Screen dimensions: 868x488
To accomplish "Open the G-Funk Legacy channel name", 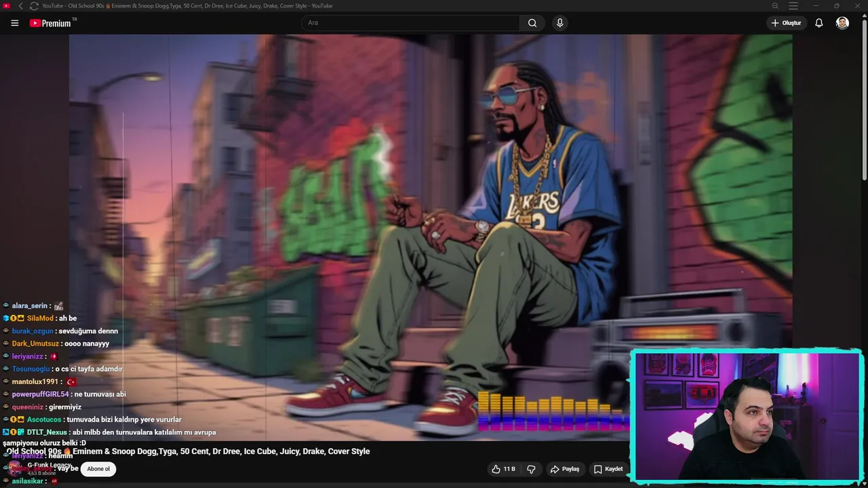I will 49,466.
